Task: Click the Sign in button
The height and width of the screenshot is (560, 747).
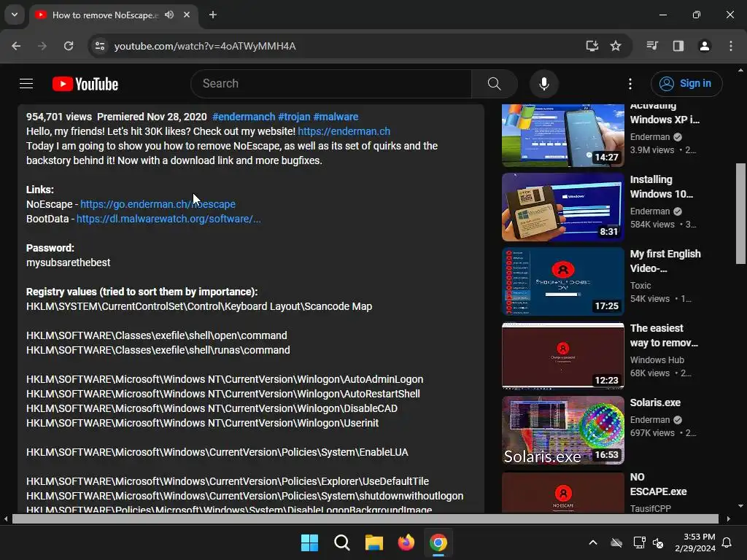Action: point(686,84)
